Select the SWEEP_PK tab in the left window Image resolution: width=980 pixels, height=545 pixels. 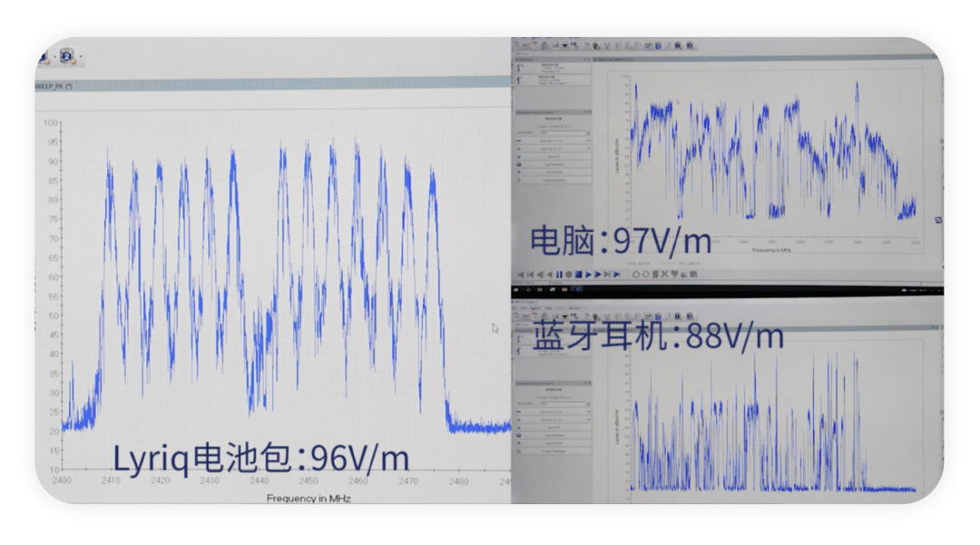(54, 85)
